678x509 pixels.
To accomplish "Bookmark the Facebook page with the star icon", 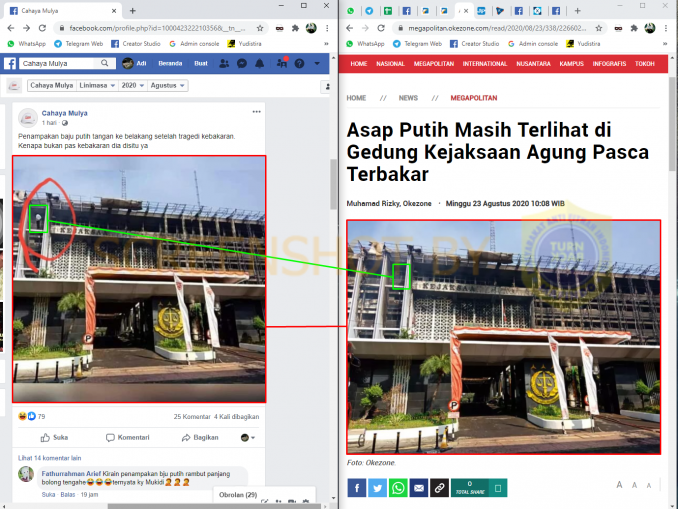I will click(260, 28).
